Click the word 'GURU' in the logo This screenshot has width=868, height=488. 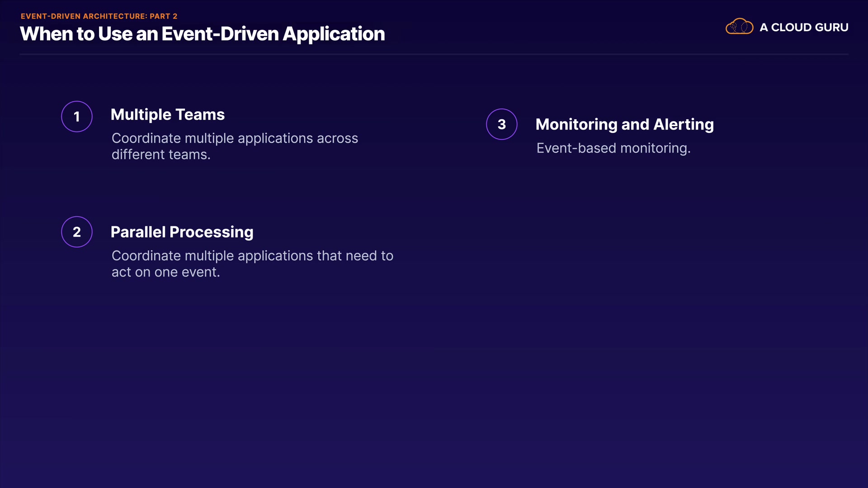(x=831, y=28)
